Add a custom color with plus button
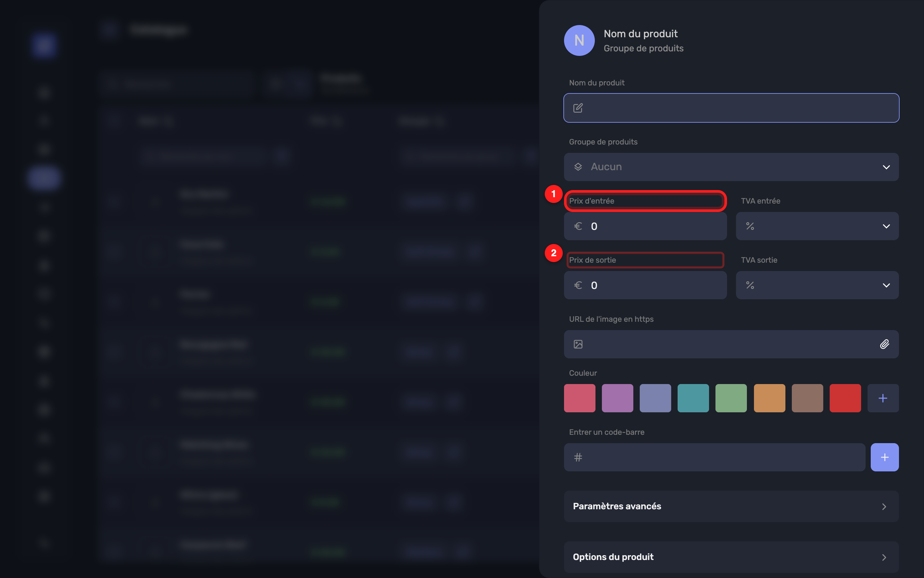Image resolution: width=924 pixels, height=578 pixels. pos(883,398)
